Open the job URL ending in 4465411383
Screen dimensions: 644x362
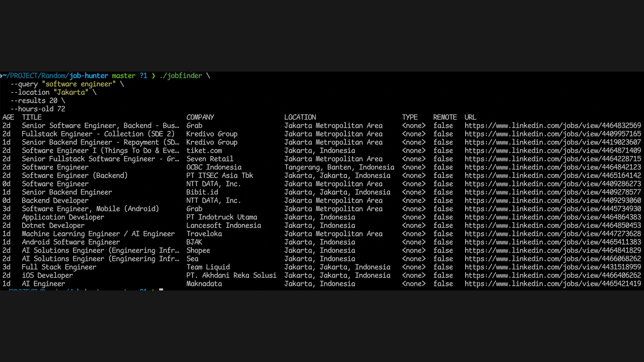(553, 242)
